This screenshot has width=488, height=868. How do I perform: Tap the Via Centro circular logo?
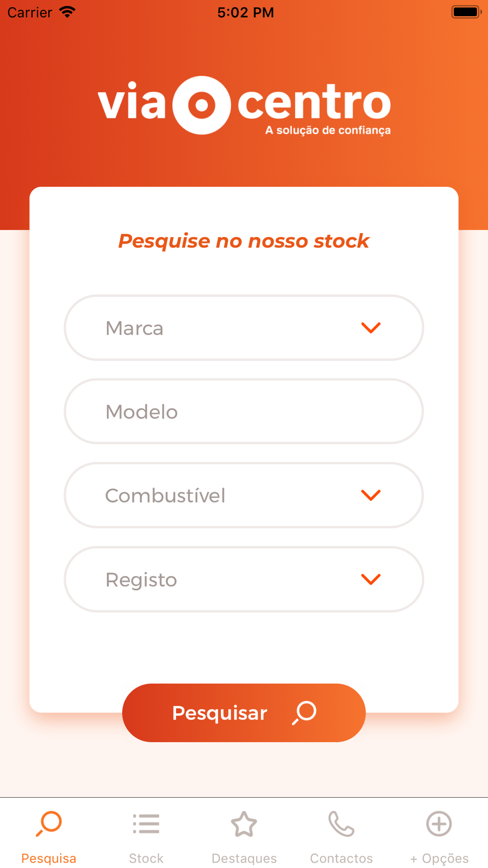(202, 105)
